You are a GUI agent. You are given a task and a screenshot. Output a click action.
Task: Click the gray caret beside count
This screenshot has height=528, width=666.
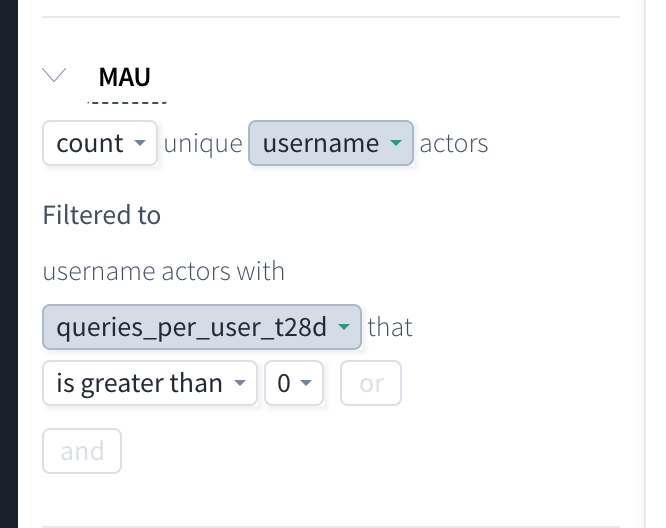pos(140,143)
